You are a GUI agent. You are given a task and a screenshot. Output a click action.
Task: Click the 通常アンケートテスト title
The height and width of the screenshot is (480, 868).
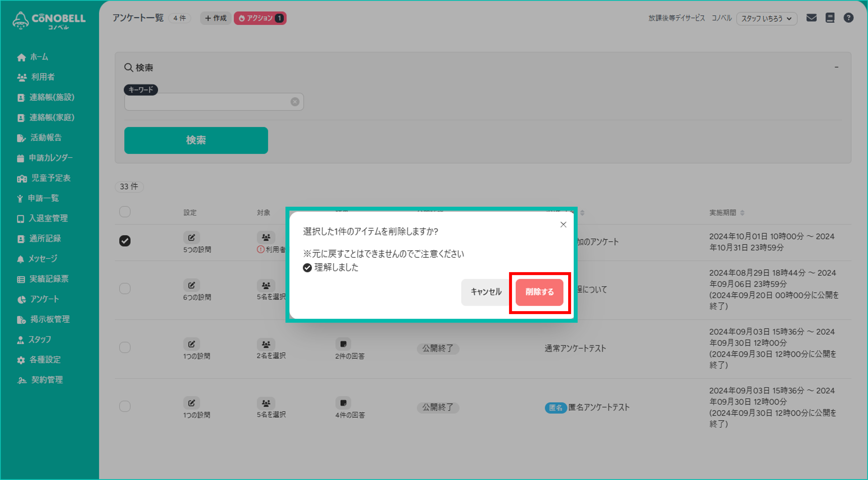click(576, 349)
